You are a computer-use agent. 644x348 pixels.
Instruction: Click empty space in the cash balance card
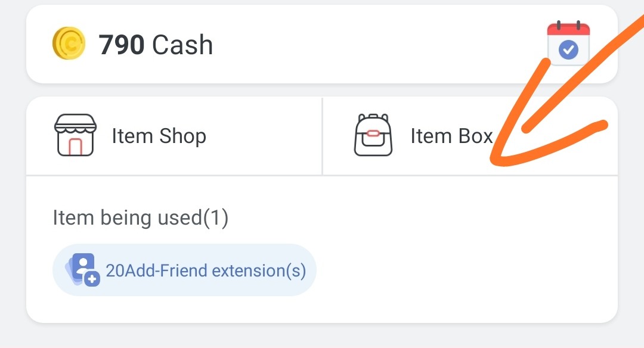point(370,45)
